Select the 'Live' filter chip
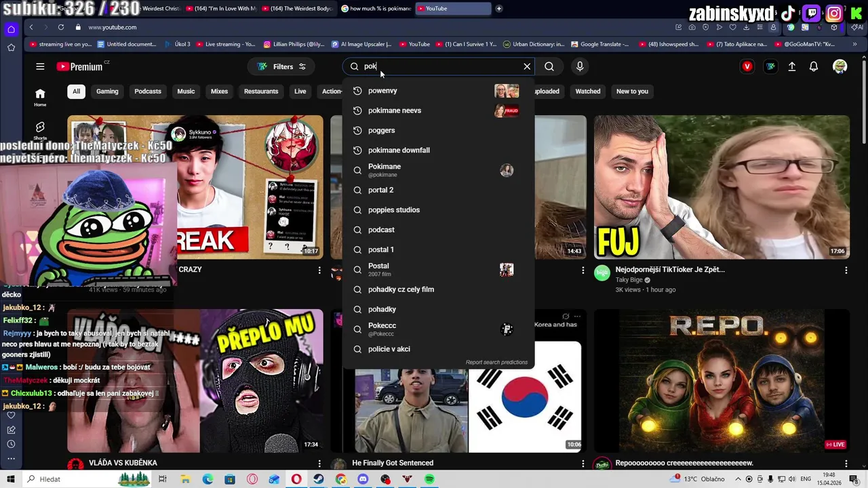 pos(300,91)
